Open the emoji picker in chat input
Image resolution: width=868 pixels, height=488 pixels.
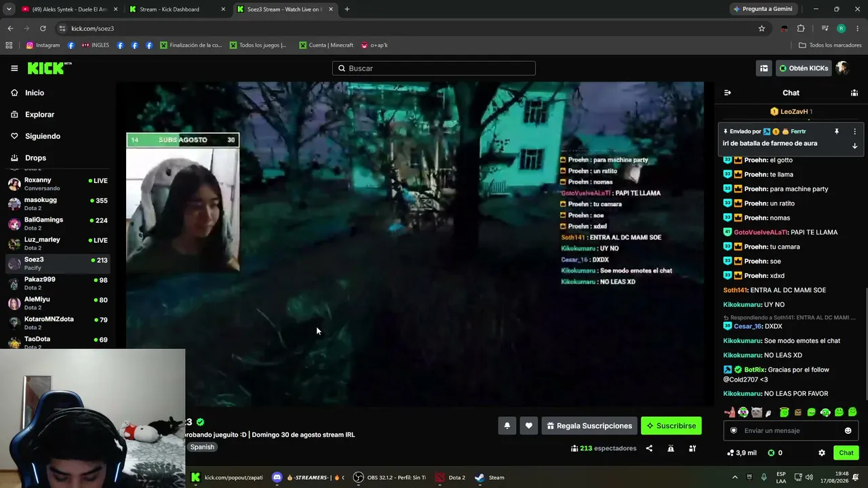848,430
